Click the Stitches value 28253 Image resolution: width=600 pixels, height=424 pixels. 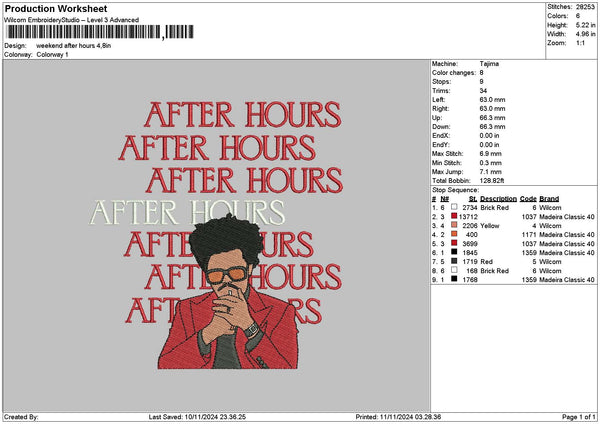pos(585,7)
